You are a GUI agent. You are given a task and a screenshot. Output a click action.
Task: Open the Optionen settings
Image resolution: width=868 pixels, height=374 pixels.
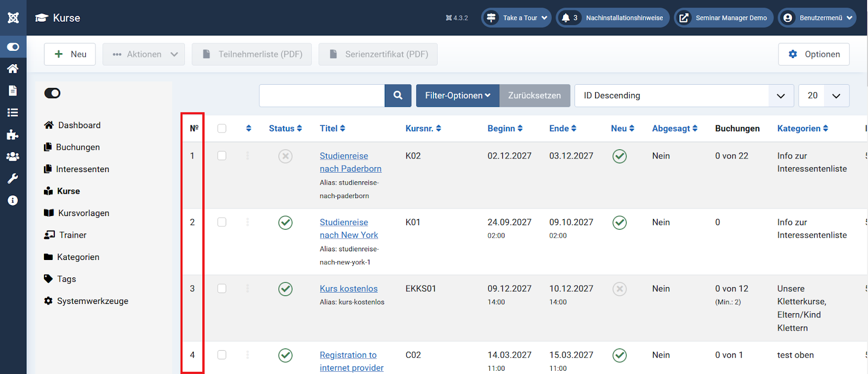(x=814, y=54)
